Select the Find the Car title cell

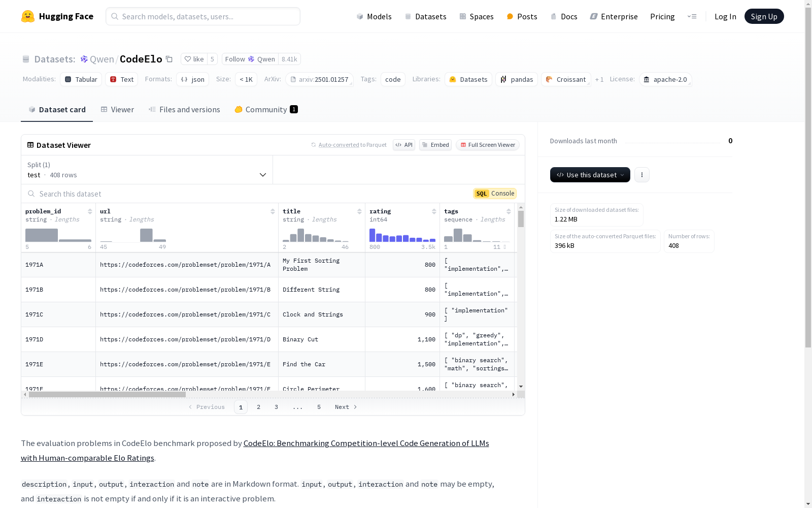pos(322,364)
